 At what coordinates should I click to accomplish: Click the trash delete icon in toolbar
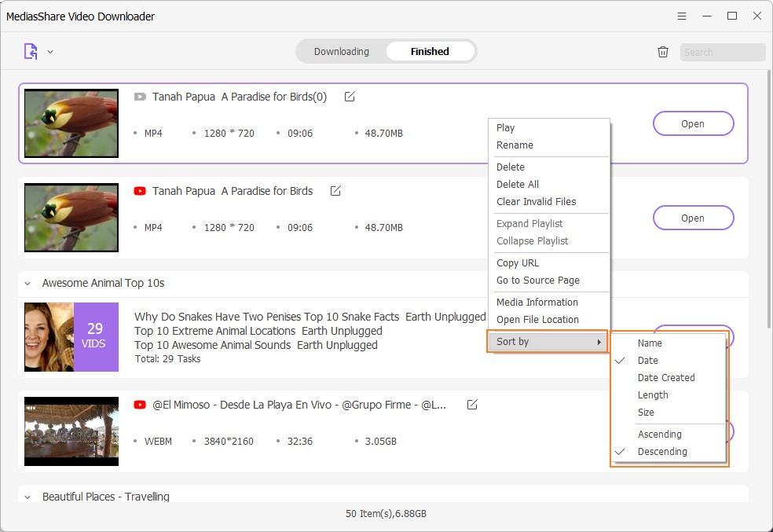tap(663, 52)
